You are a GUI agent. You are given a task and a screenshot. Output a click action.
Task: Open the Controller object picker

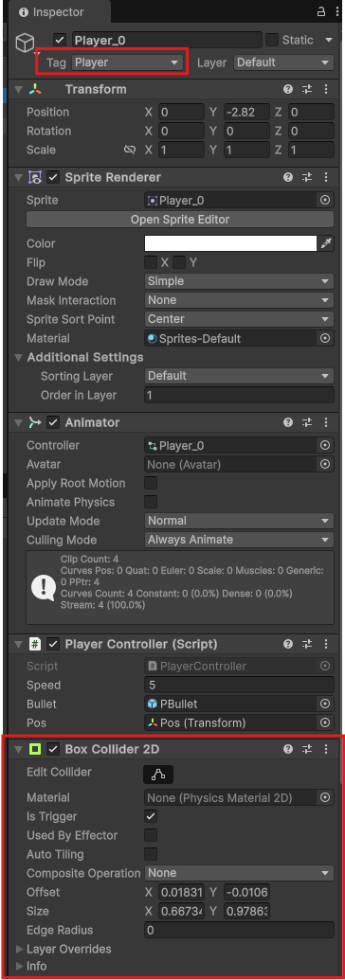pyautogui.click(x=325, y=446)
